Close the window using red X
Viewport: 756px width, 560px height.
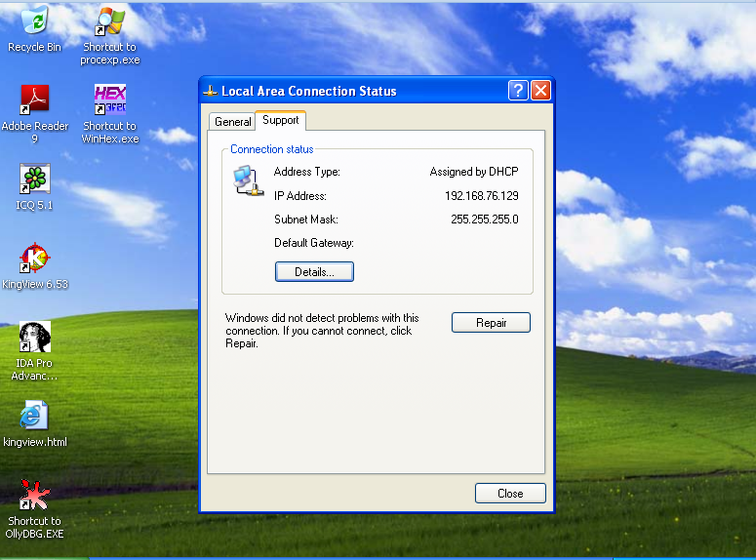tap(541, 90)
